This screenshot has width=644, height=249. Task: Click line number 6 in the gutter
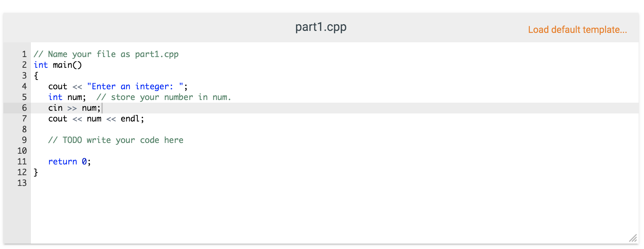24,108
